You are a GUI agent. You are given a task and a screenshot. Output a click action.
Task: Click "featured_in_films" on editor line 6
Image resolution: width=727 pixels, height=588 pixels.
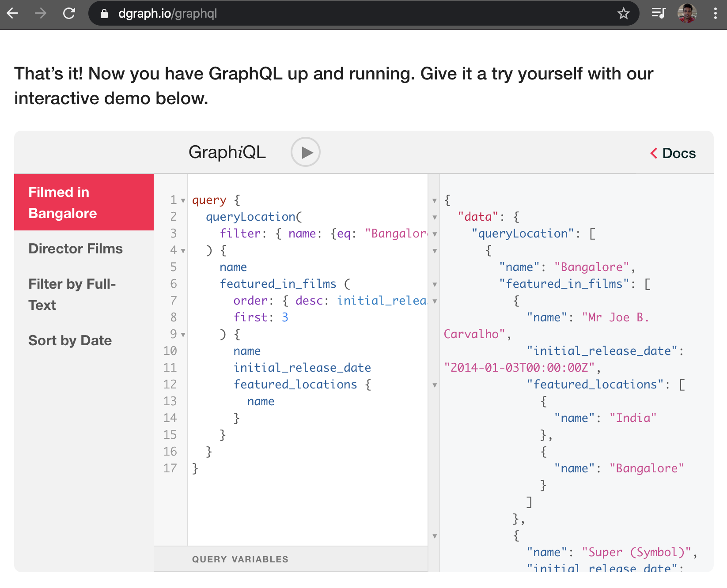[278, 284]
